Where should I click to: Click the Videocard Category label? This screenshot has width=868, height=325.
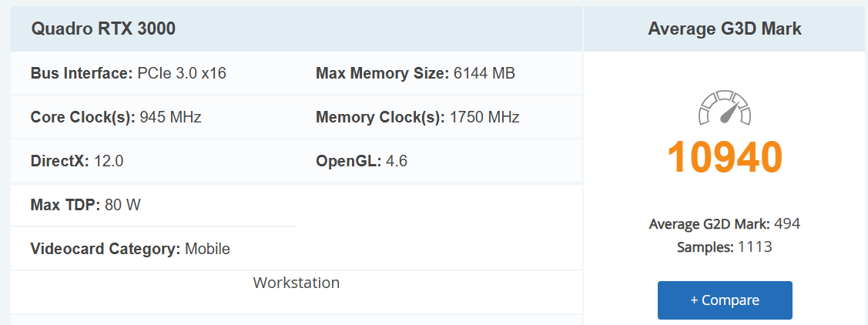click(106, 250)
